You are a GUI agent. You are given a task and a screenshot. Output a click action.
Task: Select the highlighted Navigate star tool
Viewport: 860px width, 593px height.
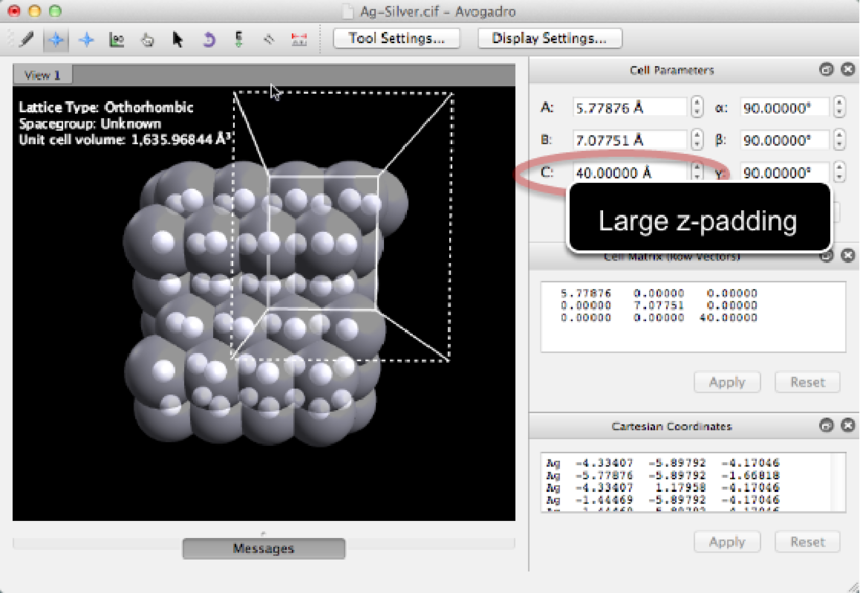point(57,39)
